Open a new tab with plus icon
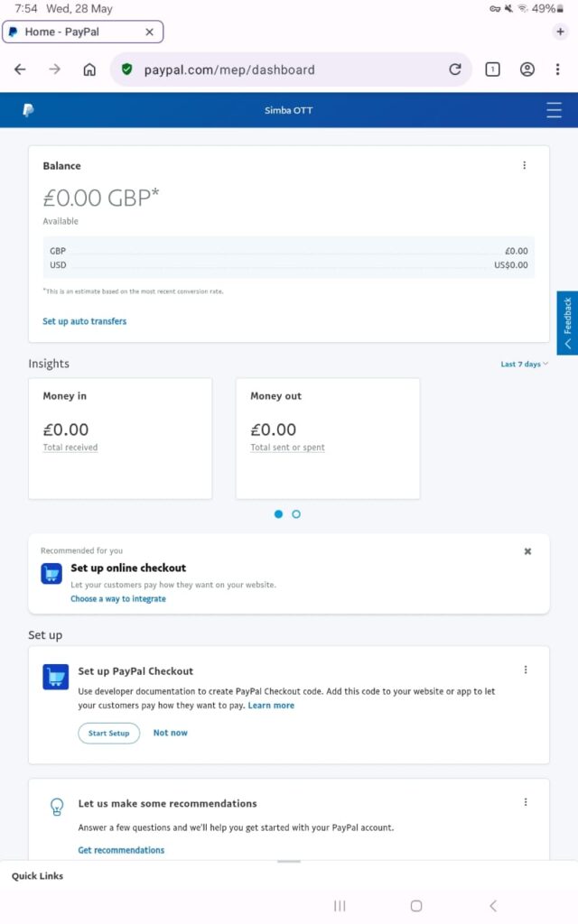This screenshot has height=924, width=578. tap(560, 32)
